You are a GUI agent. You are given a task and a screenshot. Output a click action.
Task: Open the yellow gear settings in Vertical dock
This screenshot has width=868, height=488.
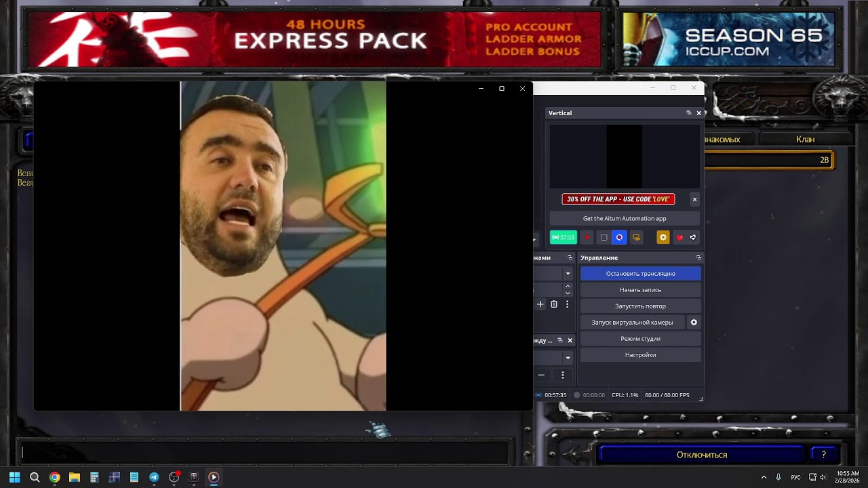coord(663,237)
